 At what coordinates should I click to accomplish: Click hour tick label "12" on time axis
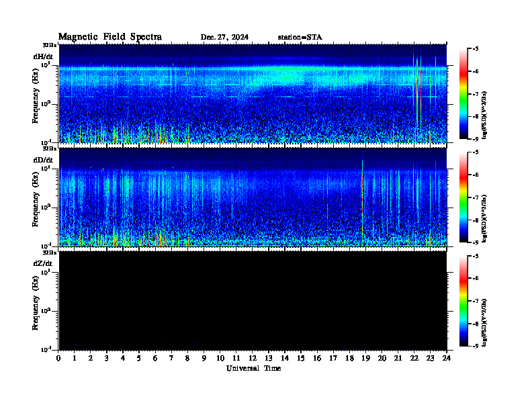pos(253,358)
